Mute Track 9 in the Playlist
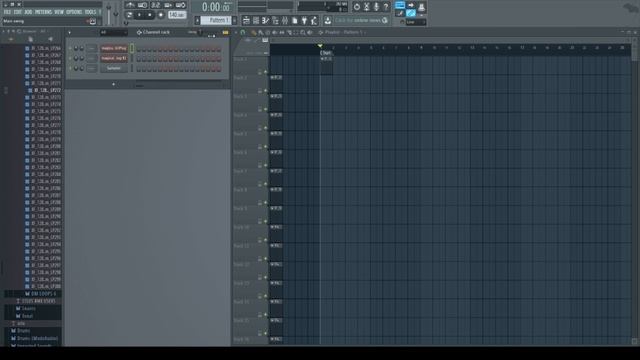 [x=265, y=222]
